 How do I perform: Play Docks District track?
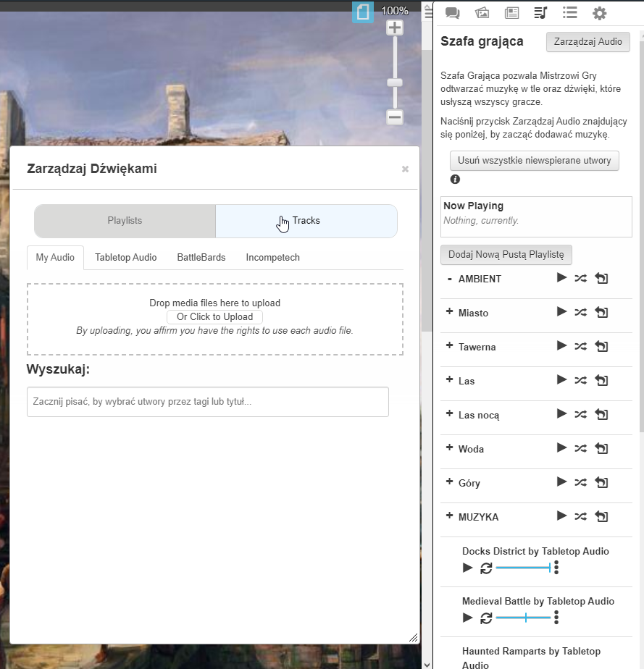pos(468,568)
